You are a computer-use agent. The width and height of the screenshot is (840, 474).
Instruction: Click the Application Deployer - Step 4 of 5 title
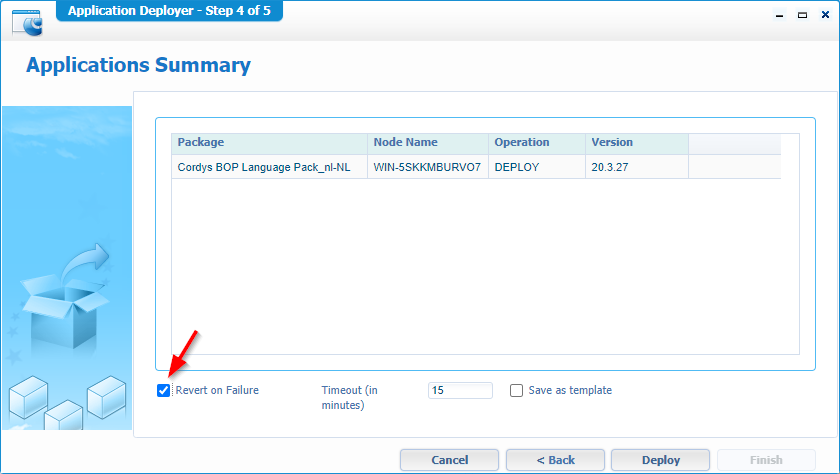point(169,11)
